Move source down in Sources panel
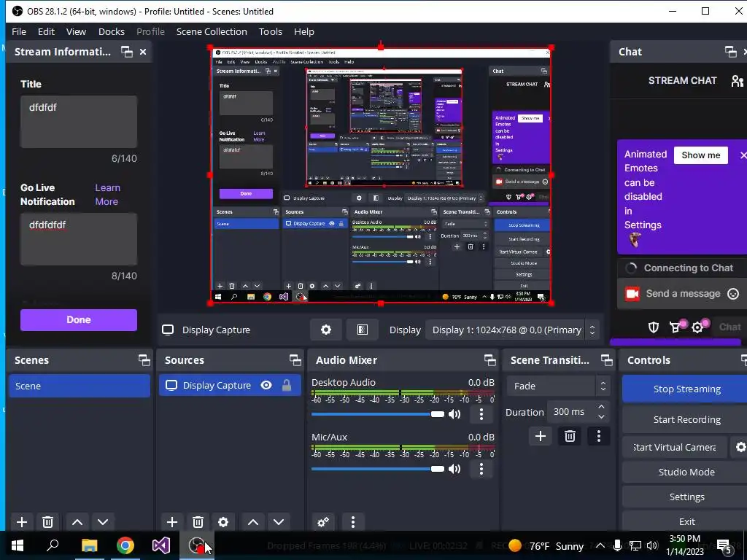The image size is (747, 560). coord(279,522)
